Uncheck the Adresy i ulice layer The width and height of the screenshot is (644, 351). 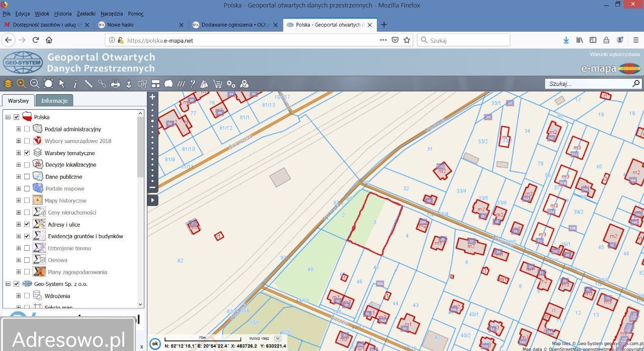click(27, 224)
